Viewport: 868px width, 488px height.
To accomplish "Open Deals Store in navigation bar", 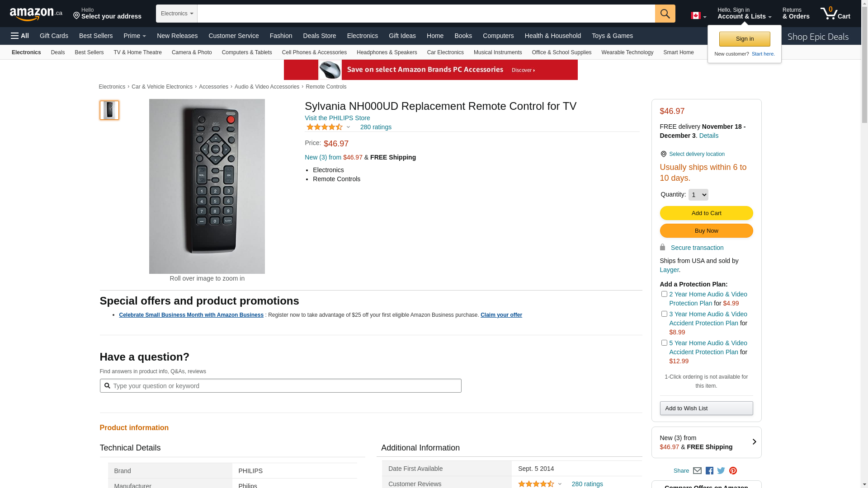I will click(319, 36).
